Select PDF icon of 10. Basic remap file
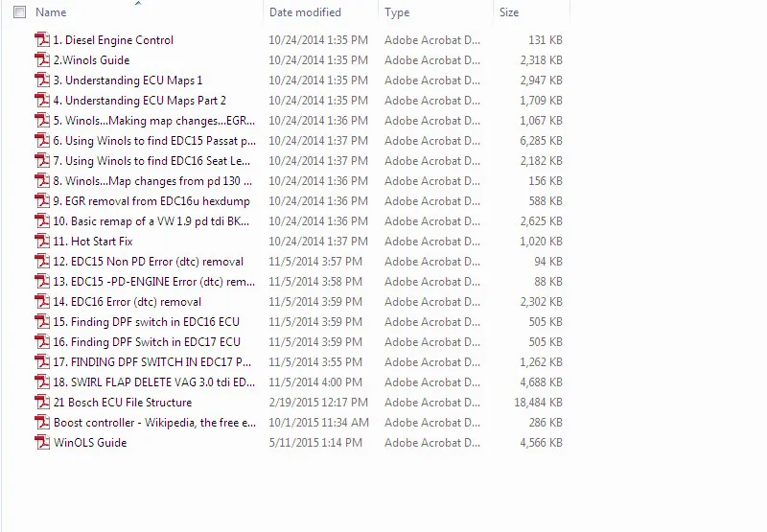The height and width of the screenshot is (532, 767). coord(42,221)
